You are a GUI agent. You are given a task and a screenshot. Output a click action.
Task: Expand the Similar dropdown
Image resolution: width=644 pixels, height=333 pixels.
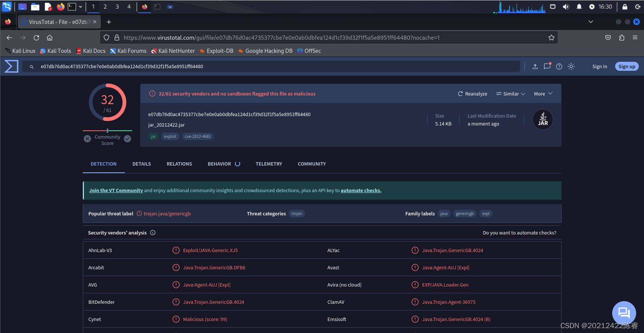click(511, 94)
